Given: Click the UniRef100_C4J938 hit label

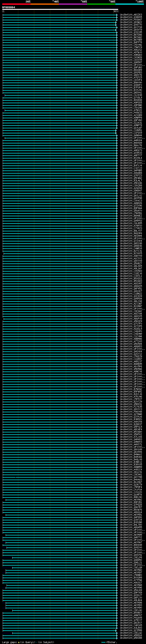Looking at the screenshot, I should [x=131, y=95].
